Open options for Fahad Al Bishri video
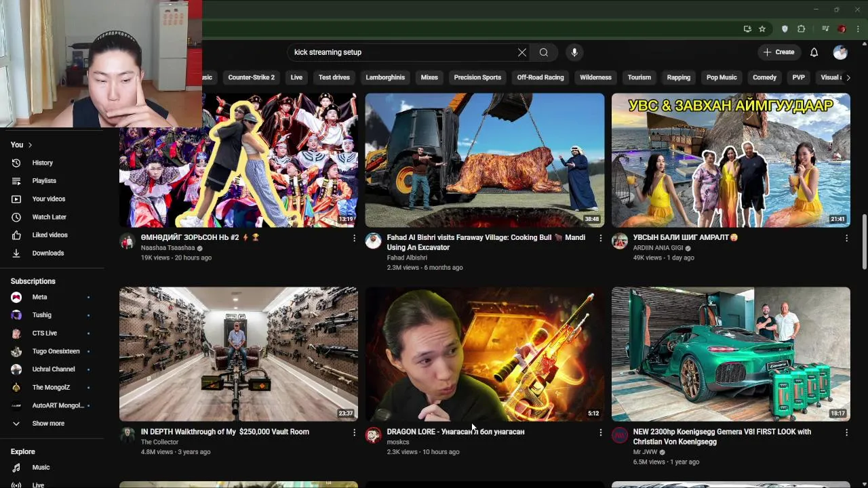Viewport: 868px width, 488px height. (x=600, y=239)
